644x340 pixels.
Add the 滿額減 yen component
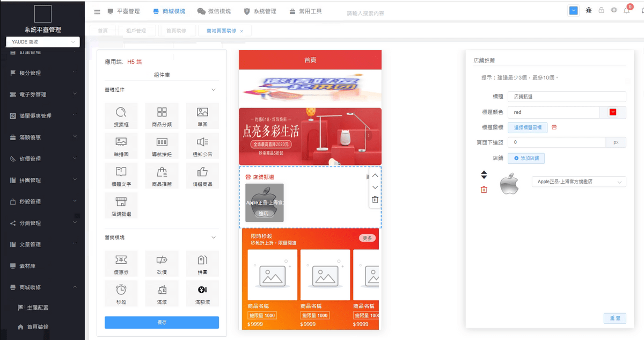202,294
